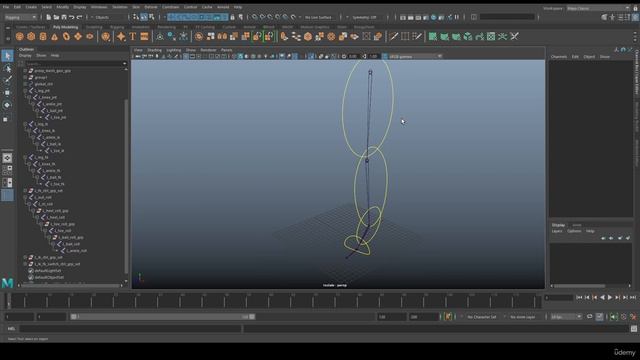The image size is (640, 360).
Task: Create a polygon cylinder from shelf
Action: click(x=43, y=37)
